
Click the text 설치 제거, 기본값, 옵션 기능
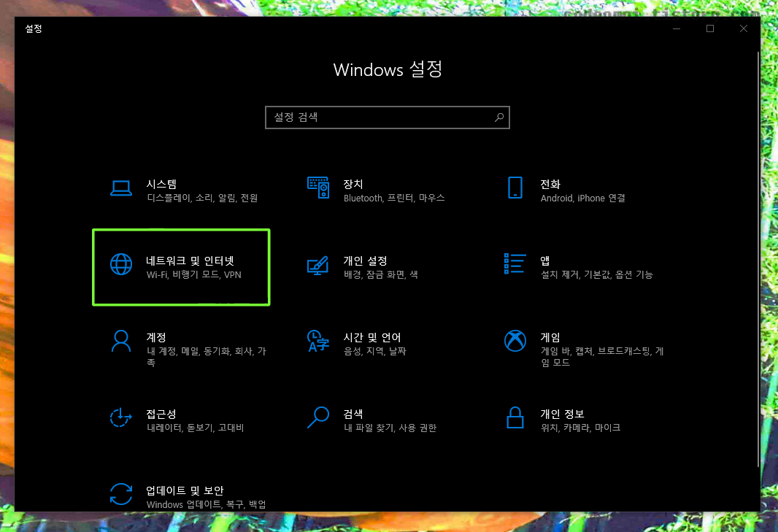597,274
